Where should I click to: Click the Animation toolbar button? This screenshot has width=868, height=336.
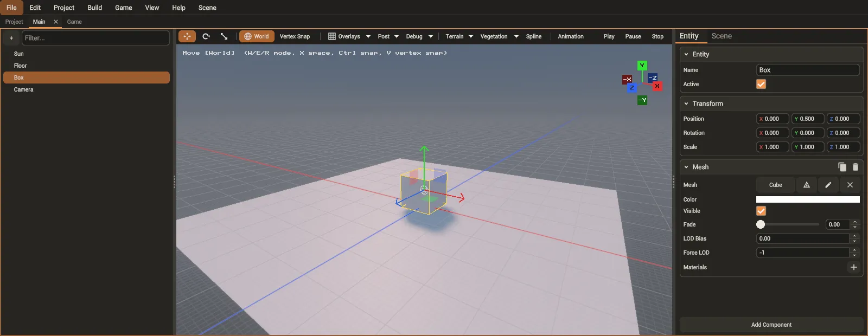(571, 36)
